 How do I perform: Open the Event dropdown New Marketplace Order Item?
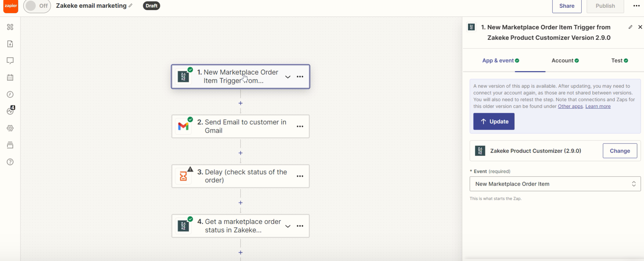(x=555, y=184)
